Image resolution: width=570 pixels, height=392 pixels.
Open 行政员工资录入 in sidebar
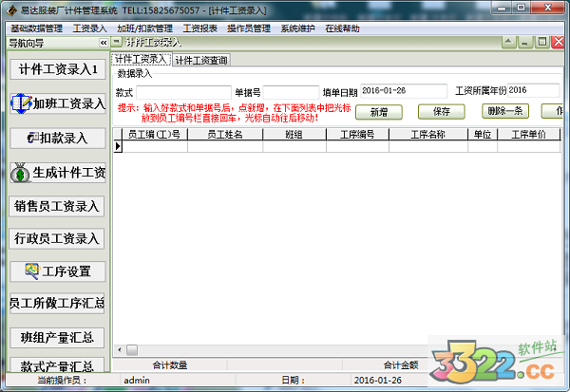pos(57,238)
